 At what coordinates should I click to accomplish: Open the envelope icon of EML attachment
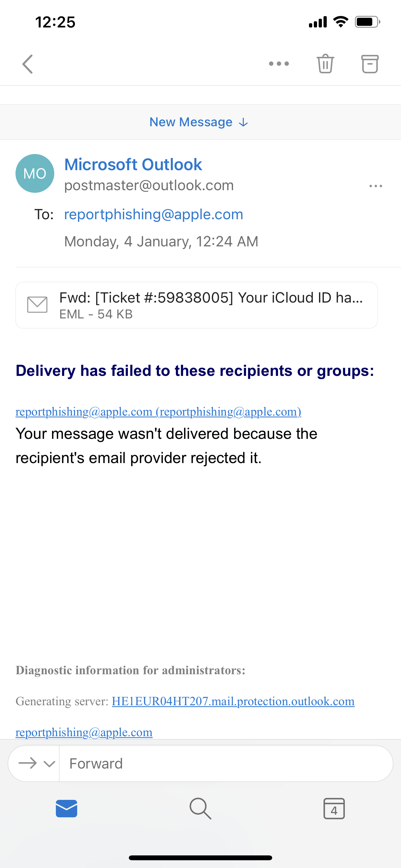coord(37,305)
